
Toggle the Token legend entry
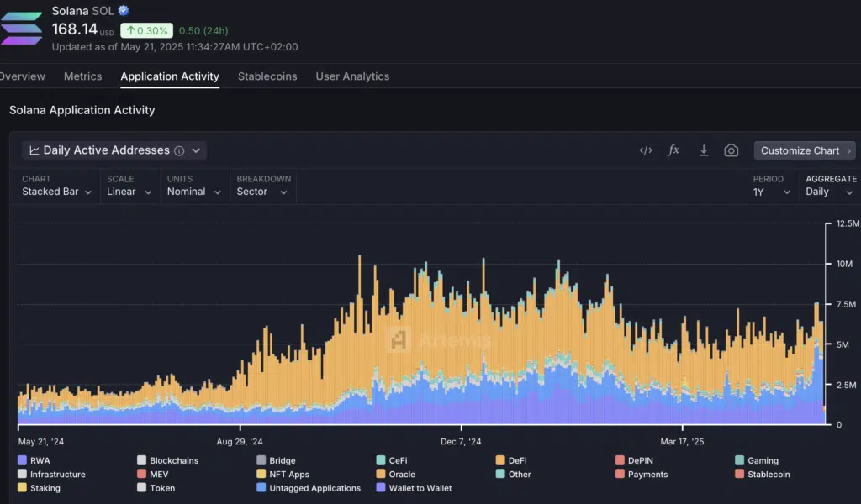click(156, 488)
